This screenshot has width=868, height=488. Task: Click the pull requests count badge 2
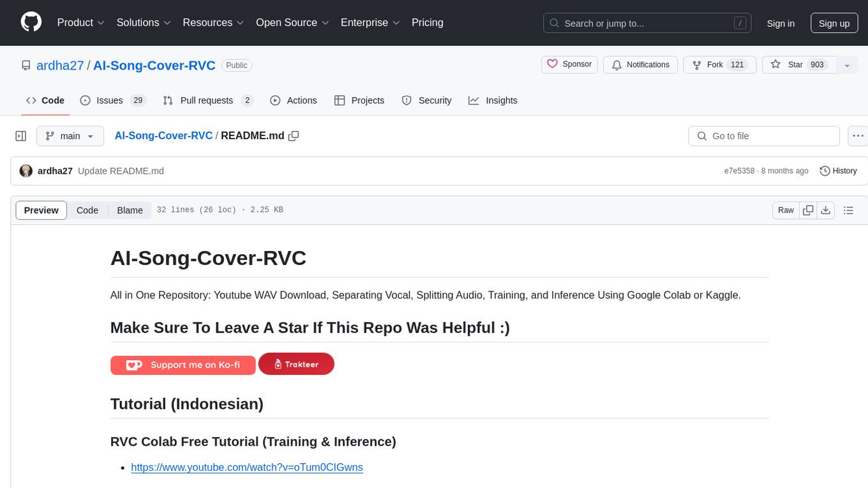click(248, 100)
